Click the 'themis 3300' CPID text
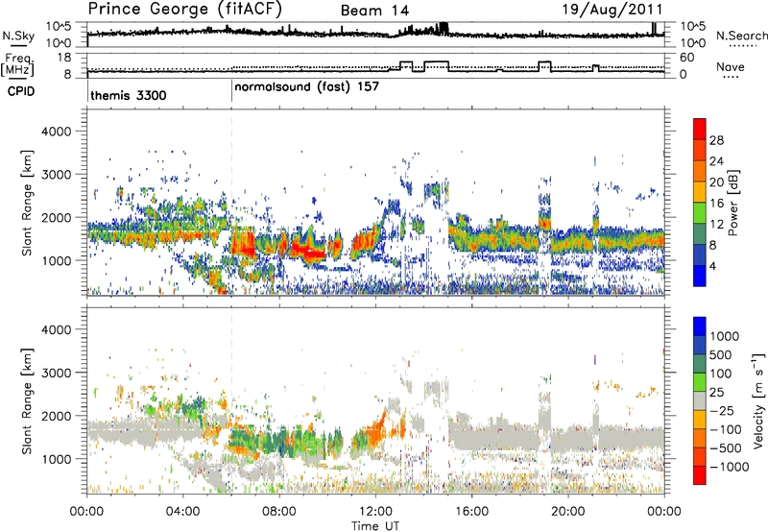The height and width of the screenshot is (532, 768). tap(129, 95)
